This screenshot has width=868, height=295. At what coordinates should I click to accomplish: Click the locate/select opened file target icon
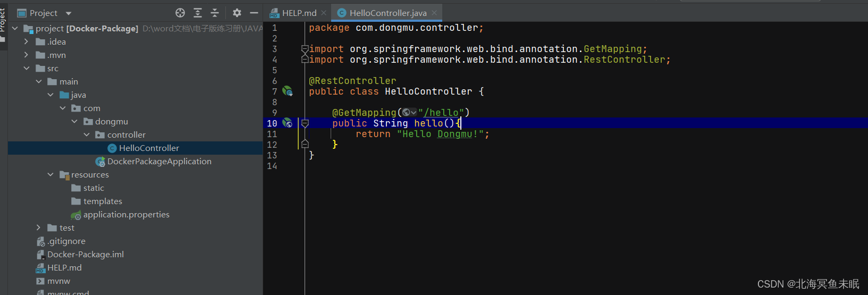180,13
